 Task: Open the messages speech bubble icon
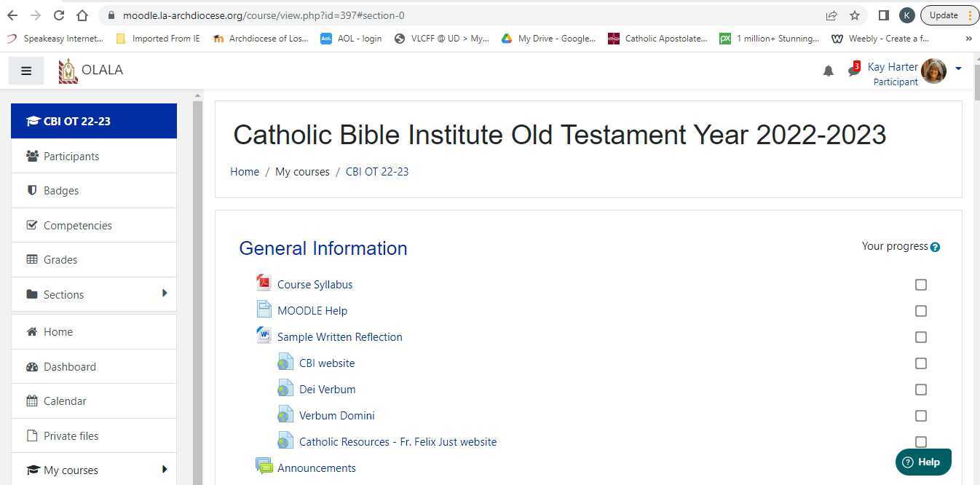tap(853, 71)
